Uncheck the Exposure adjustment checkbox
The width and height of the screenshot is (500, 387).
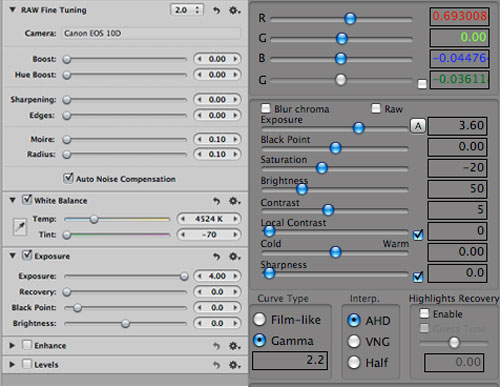[27, 255]
